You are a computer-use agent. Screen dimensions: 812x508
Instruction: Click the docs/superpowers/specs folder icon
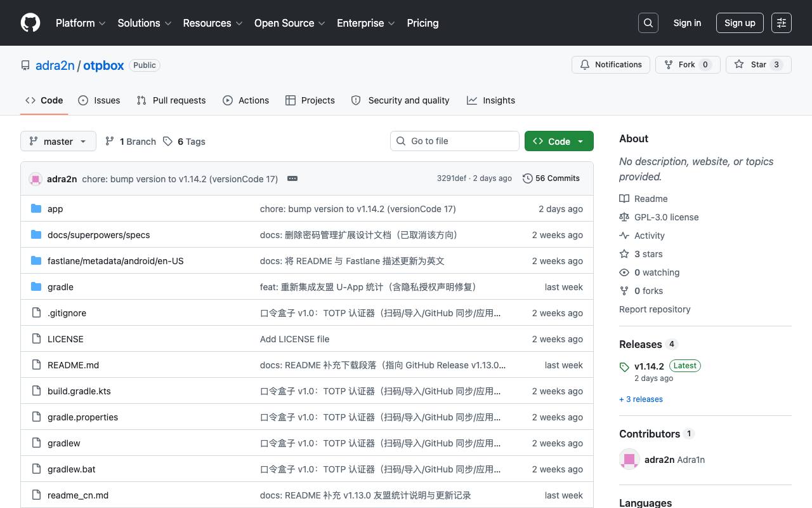(36, 235)
